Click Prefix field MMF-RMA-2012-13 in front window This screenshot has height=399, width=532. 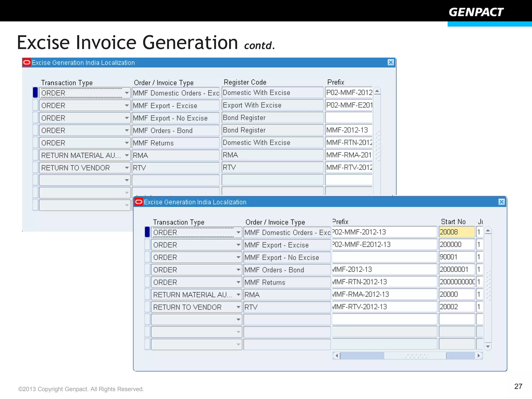point(384,294)
